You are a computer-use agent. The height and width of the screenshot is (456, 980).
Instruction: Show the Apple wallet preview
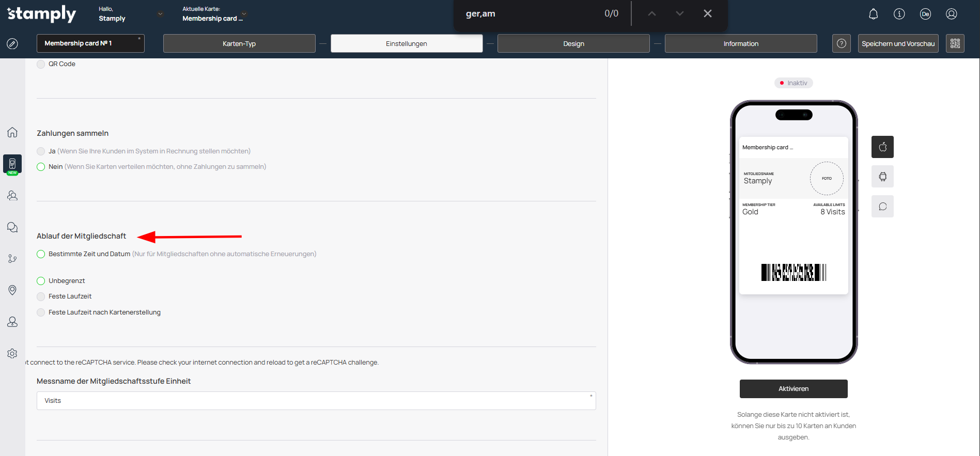(x=882, y=147)
